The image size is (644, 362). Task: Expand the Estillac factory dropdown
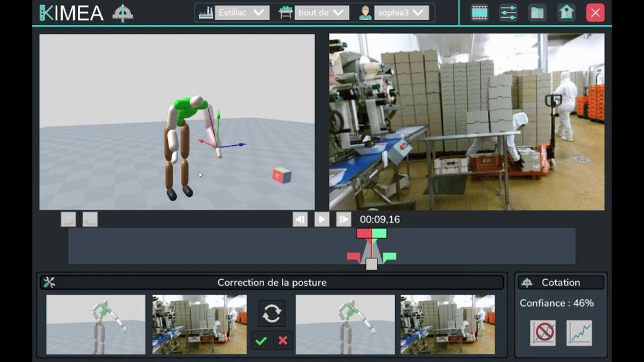tap(241, 13)
